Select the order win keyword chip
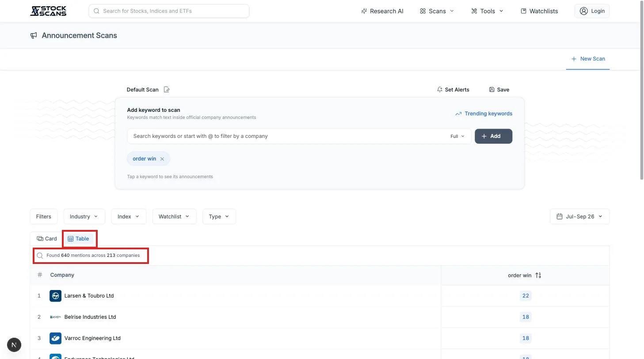Image resolution: width=644 pixels, height=359 pixels. (145, 159)
